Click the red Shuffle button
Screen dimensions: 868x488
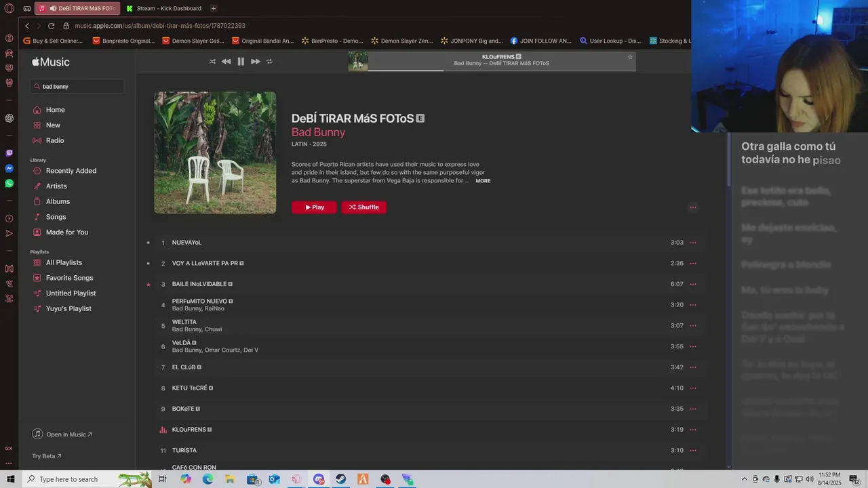tap(364, 207)
